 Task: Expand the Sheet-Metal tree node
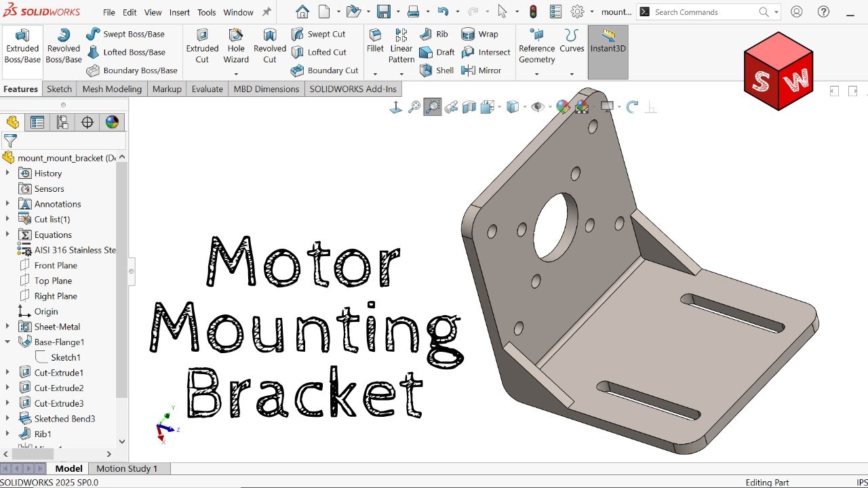(x=7, y=327)
